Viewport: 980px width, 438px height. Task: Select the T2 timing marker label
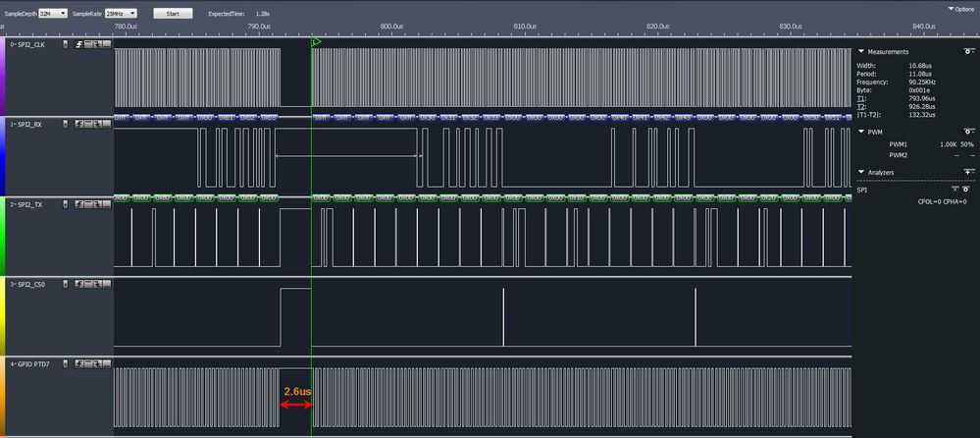(860, 106)
